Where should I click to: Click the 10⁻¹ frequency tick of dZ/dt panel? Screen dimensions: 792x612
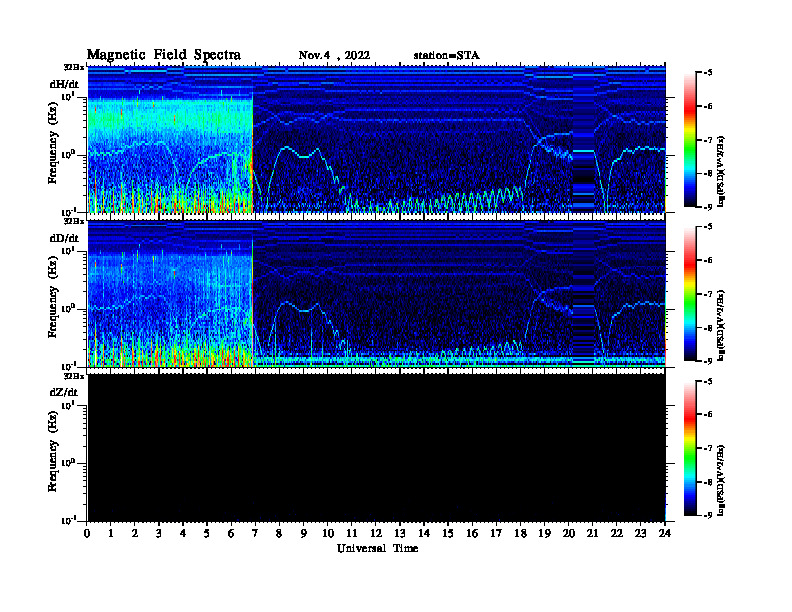(x=68, y=520)
